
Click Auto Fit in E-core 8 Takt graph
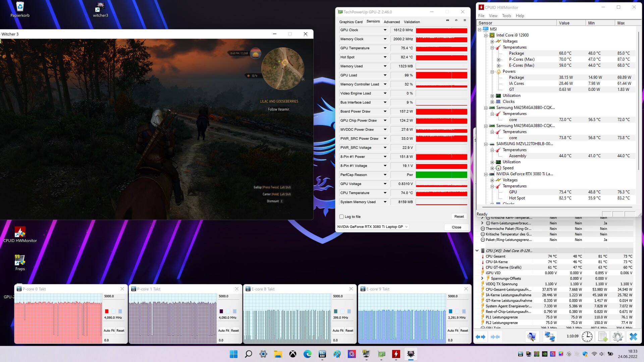(338, 330)
